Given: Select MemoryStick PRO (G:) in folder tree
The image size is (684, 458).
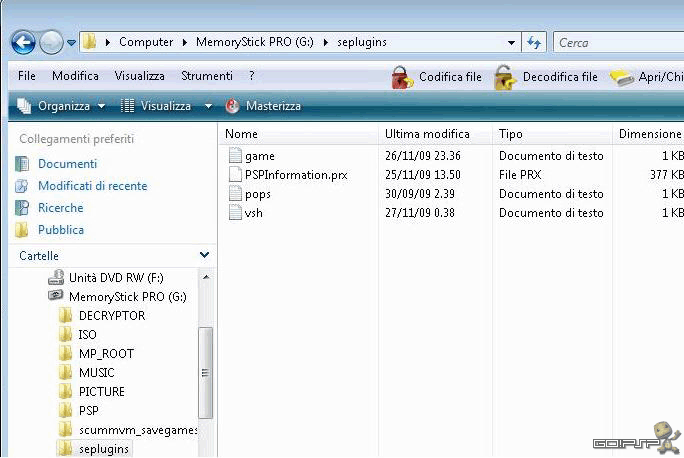Looking at the screenshot, I should point(128,297).
